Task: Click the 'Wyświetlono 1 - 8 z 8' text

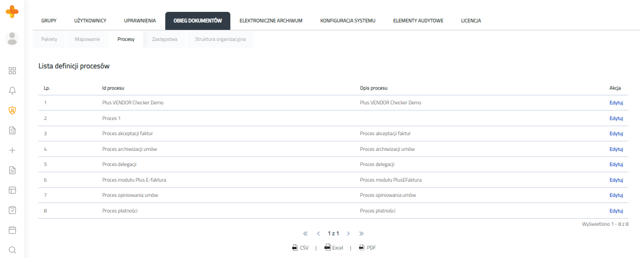Action: [605, 223]
